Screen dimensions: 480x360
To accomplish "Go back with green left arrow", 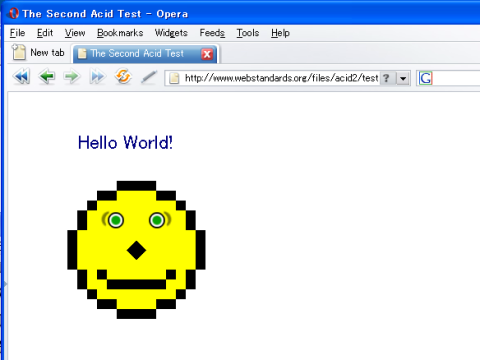I will coord(47,77).
